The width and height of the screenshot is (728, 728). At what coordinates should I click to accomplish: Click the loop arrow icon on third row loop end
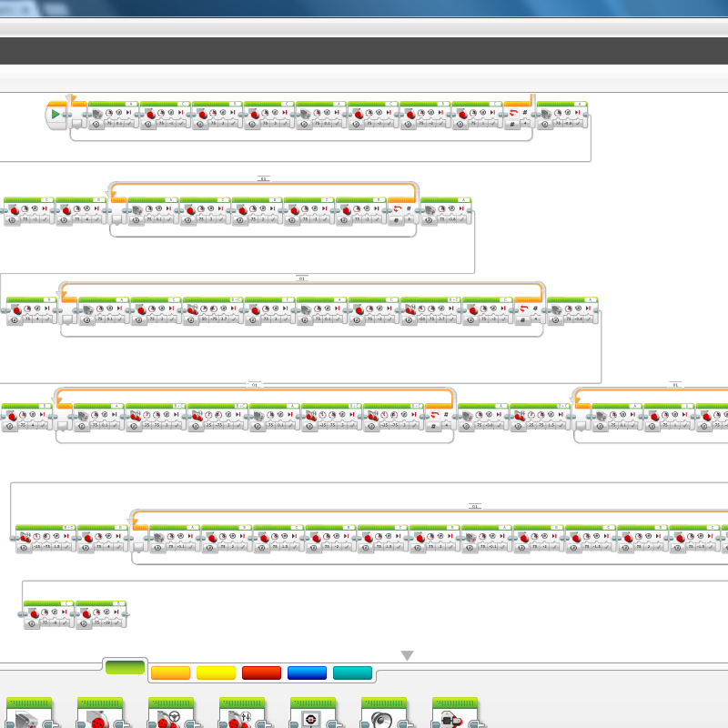pyautogui.click(x=524, y=308)
